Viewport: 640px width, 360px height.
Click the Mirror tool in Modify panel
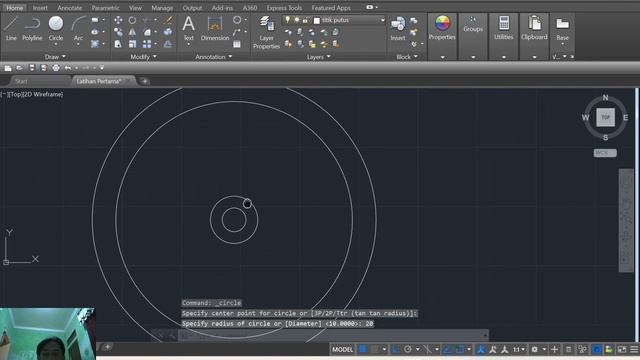point(132,32)
